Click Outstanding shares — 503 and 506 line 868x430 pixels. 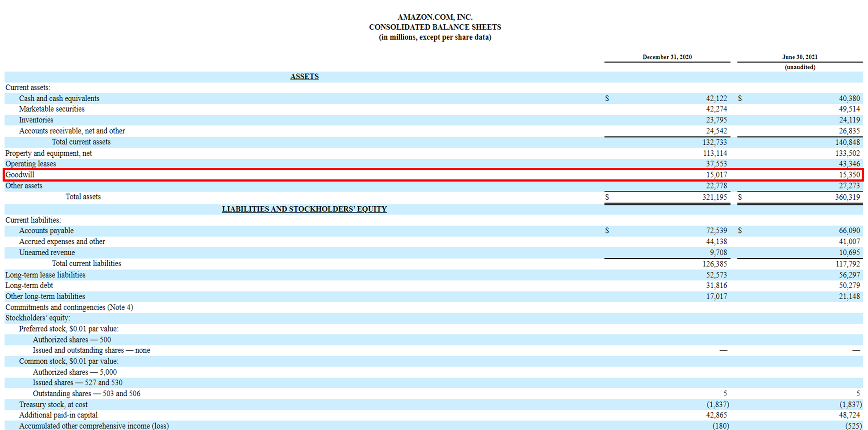pos(86,394)
